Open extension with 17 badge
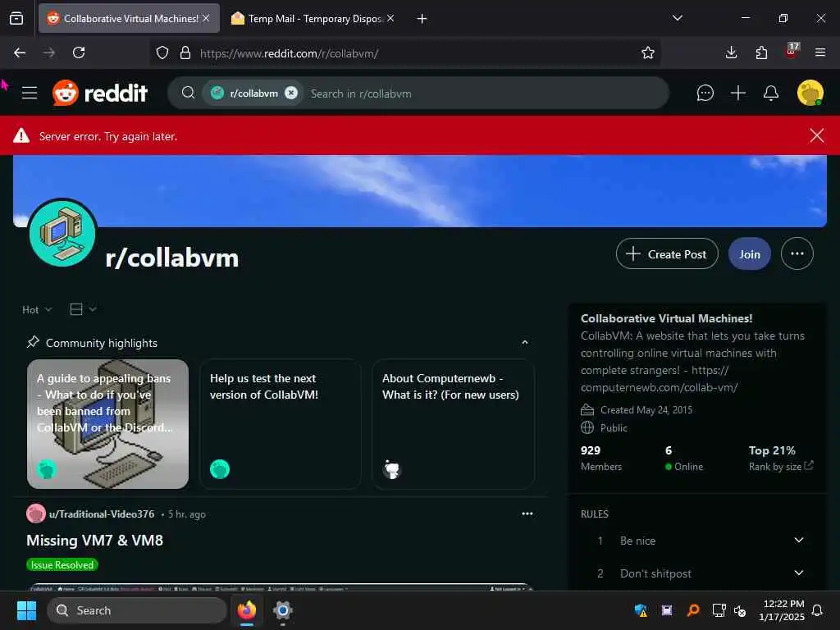Screen dimensions: 840x630 point(792,51)
